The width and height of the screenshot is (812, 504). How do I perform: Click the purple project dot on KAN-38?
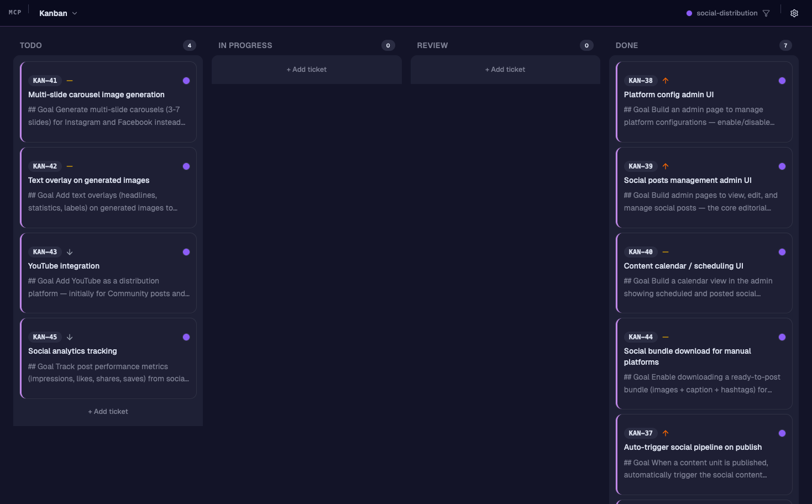pos(782,81)
